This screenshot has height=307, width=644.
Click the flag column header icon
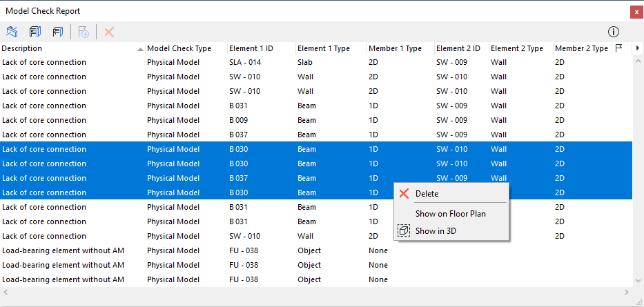tap(618, 48)
